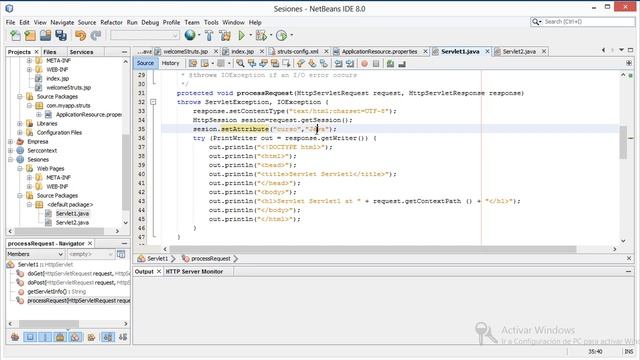Click the Save All toolbar icon
The width and height of the screenshot is (640, 360).
[61, 36]
